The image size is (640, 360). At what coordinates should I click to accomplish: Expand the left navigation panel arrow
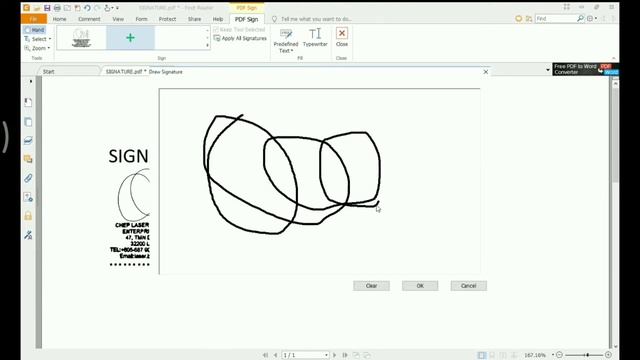coord(31,82)
